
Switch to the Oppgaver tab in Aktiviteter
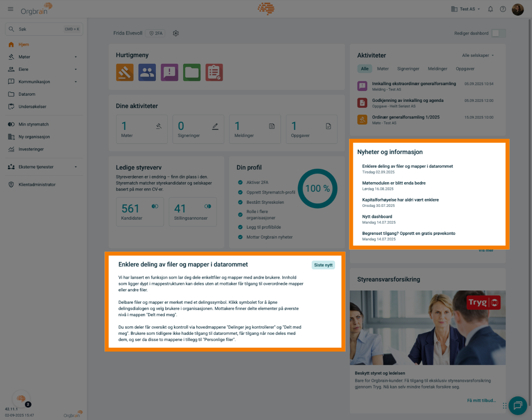(x=465, y=69)
